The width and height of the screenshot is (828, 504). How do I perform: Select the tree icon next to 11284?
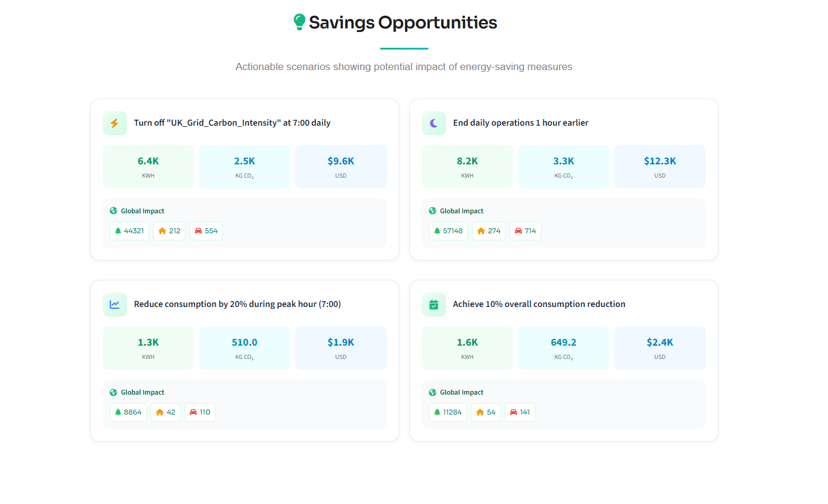[438, 412]
